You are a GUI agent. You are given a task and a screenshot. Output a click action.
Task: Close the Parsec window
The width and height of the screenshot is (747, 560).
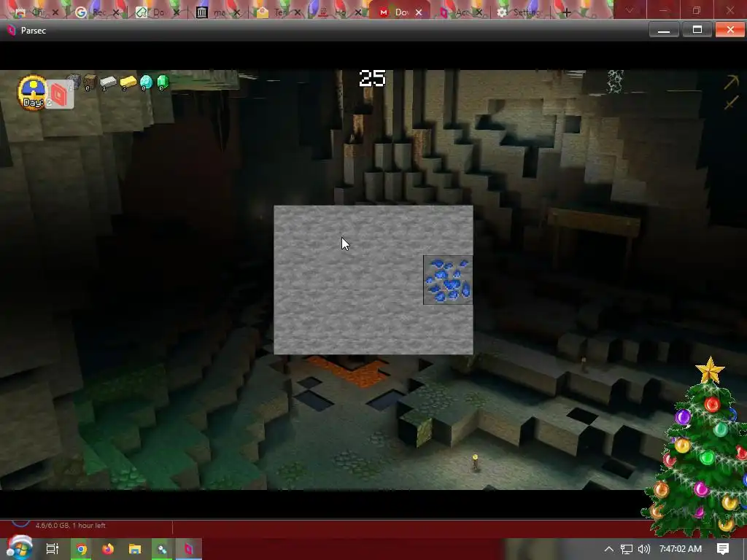[x=730, y=30]
